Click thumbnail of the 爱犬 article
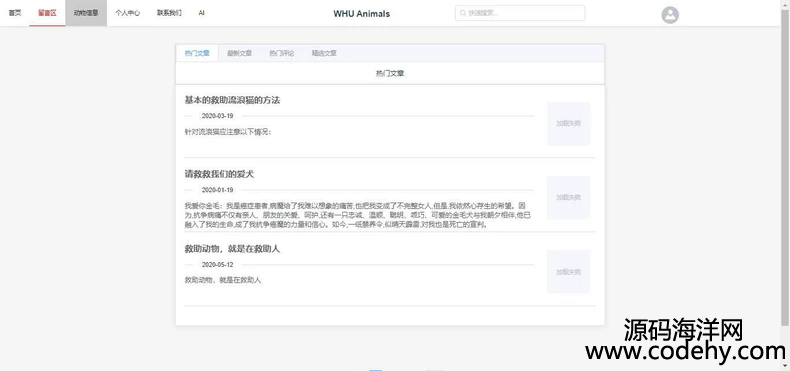This screenshot has width=790, height=371. (x=568, y=198)
